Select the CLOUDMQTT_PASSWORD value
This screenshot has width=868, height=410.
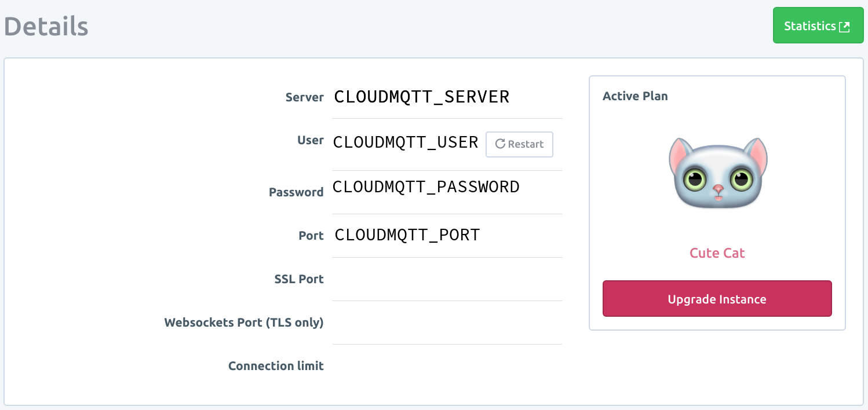pyautogui.click(x=426, y=186)
